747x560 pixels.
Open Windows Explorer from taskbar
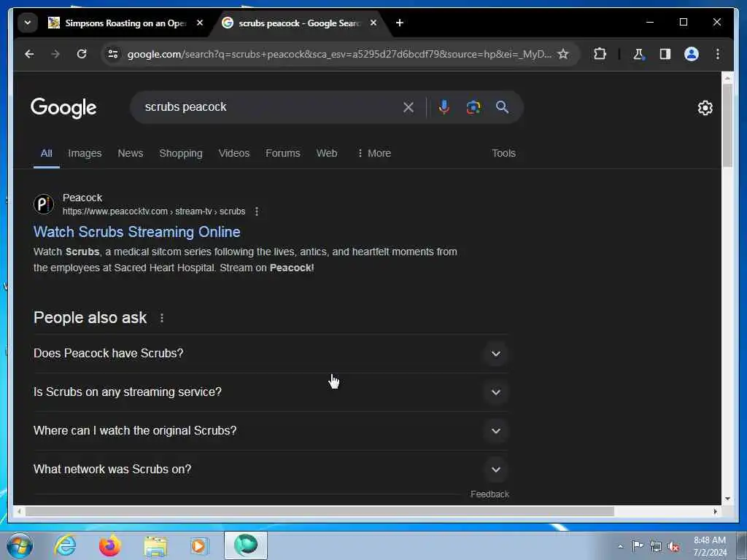156,545
